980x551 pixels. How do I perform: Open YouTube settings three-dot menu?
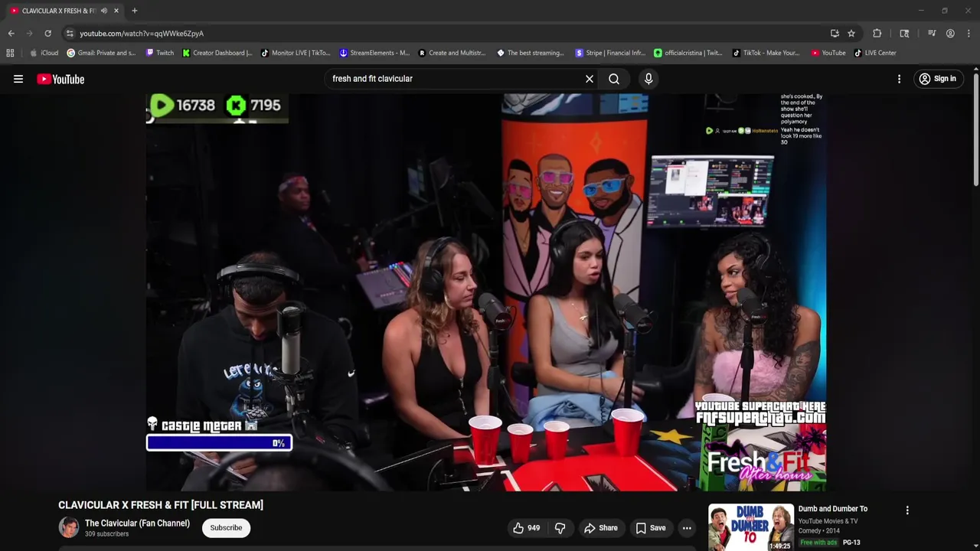click(899, 79)
